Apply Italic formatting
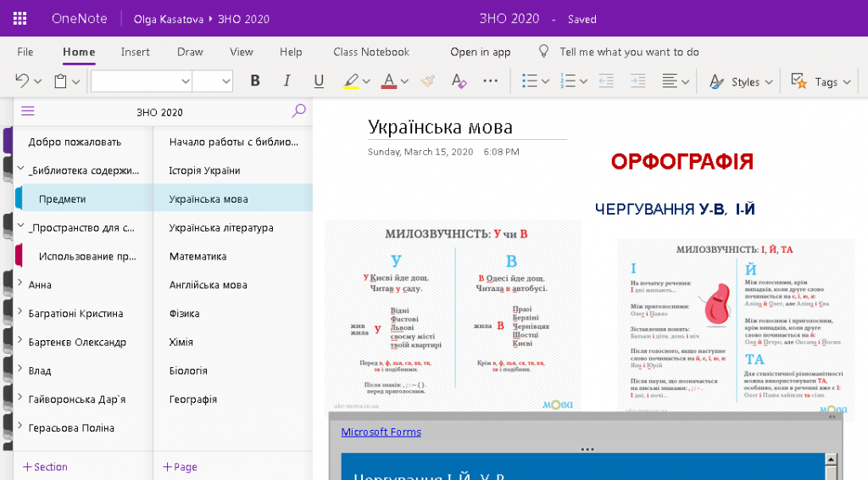868x480 pixels. coord(287,81)
